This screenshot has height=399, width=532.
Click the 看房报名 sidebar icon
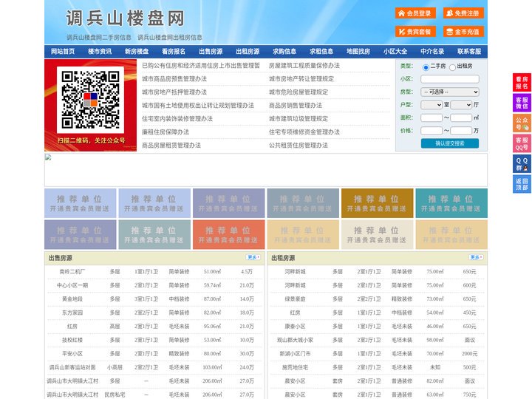[522, 83]
